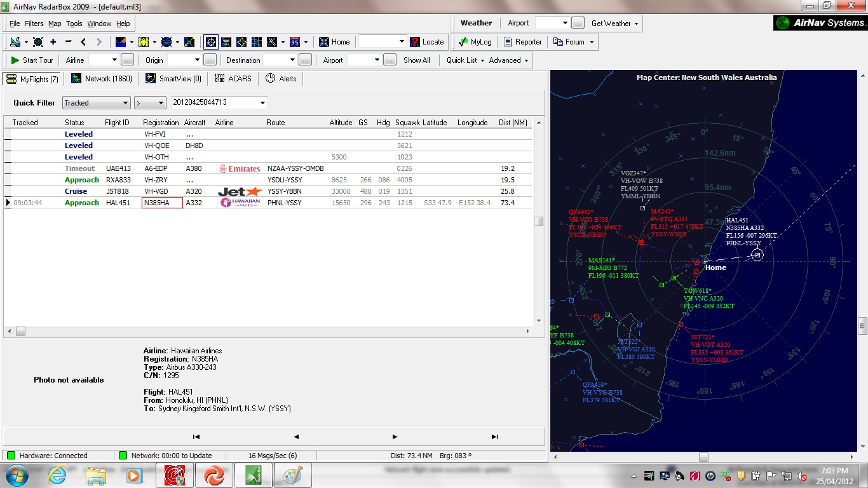868x488 pixels.
Task: Click the Show All button
Action: (417, 60)
